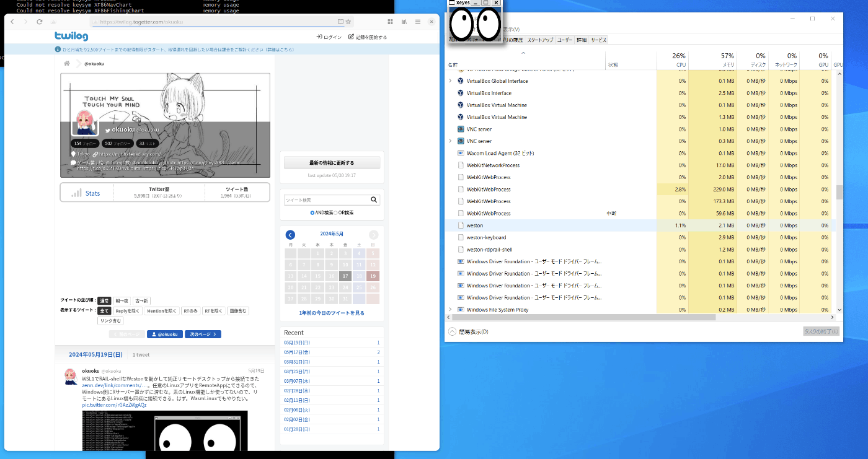Click the twilog logo

[71, 37]
